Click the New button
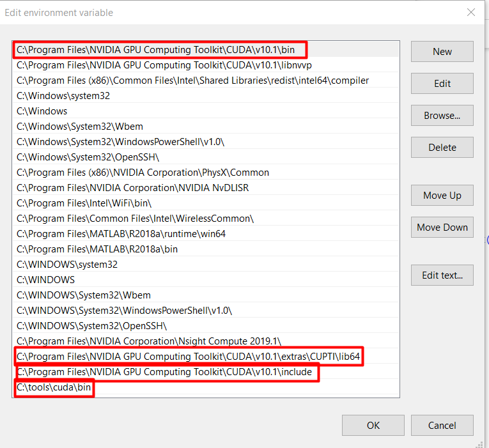Viewport: 489px width, 448px height. click(x=442, y=51)
